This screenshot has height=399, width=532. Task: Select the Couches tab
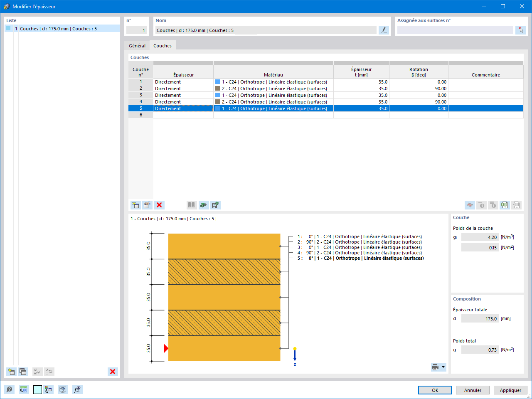point(163,46)
